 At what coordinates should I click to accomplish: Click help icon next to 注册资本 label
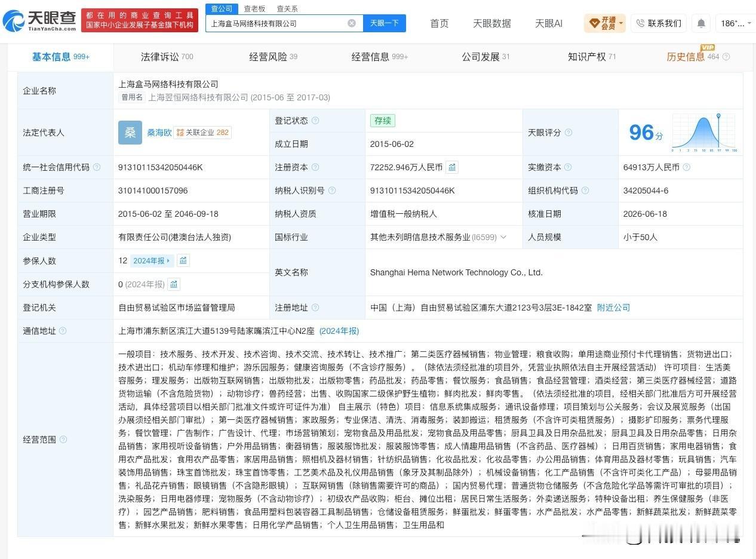pos(315,167)
